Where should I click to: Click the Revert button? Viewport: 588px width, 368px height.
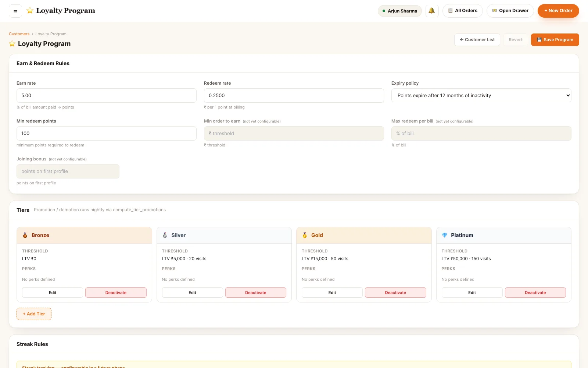click(516, 40)
